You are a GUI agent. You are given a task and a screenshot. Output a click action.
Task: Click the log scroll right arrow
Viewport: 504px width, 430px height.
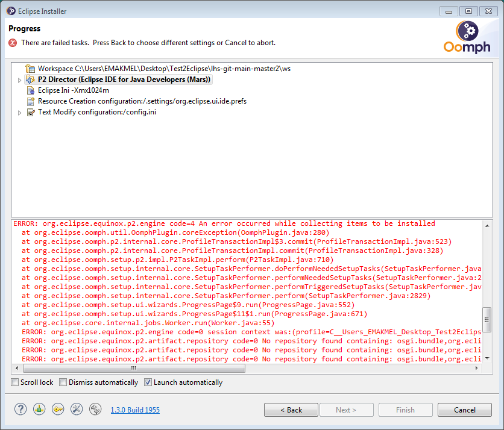477,368
